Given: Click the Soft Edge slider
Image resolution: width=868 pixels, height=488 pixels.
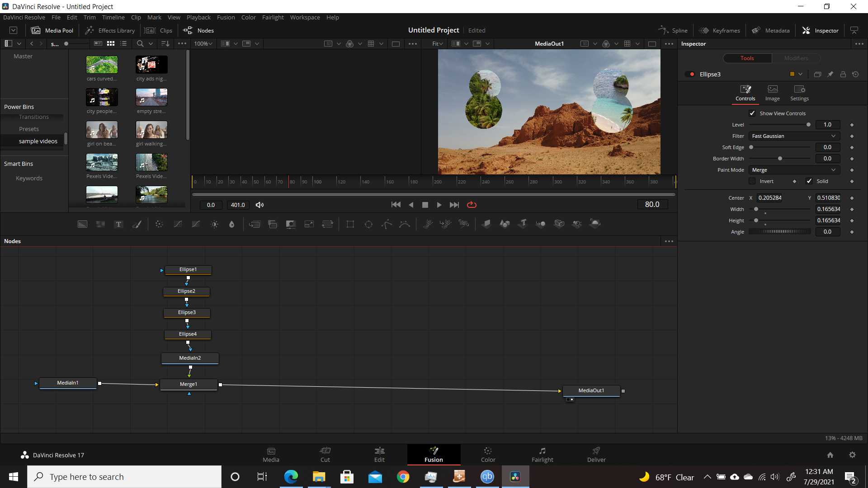Looking at the screenshot, I should 780,147.
